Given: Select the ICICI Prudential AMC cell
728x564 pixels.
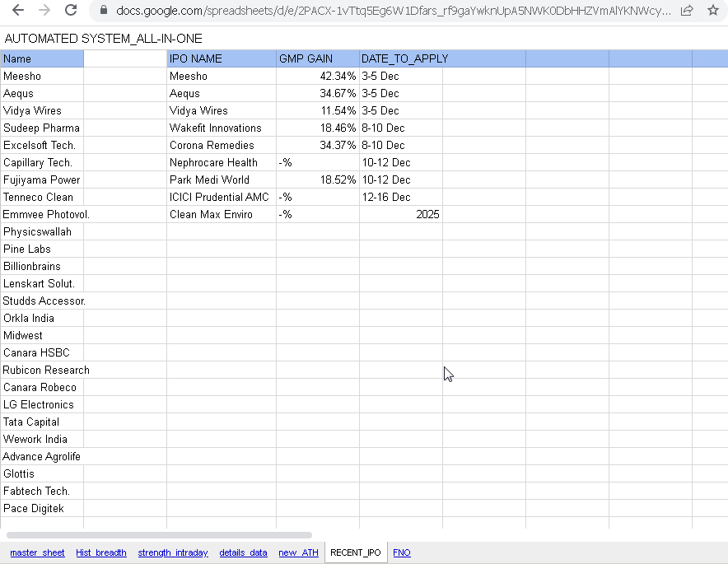Looking at the screenshot, I should click(222, 198).
